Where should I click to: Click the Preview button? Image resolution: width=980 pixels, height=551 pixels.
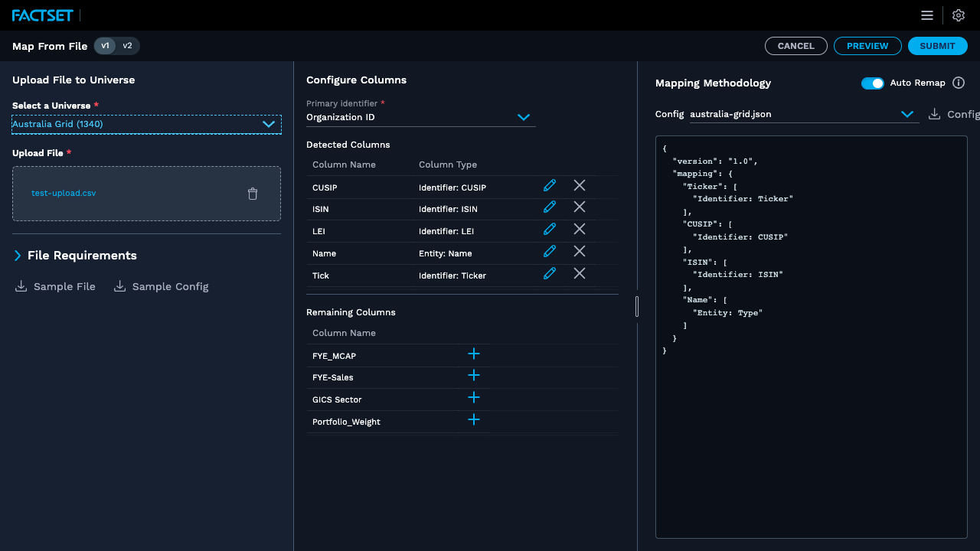tap(867, 46)
